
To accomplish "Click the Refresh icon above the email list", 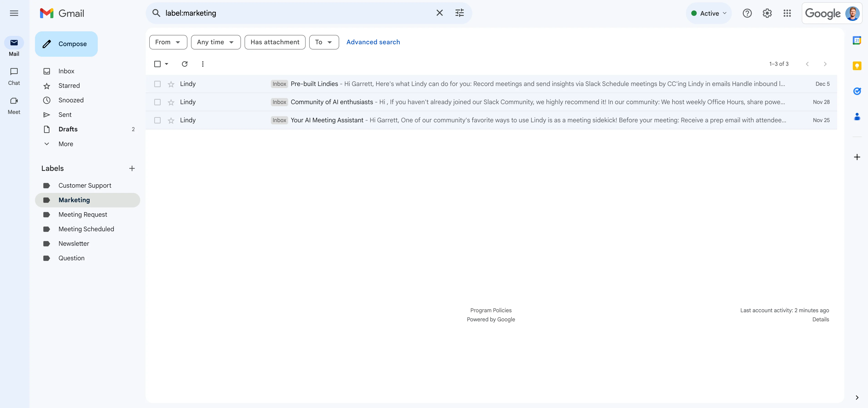I will (x=185, y=64).
